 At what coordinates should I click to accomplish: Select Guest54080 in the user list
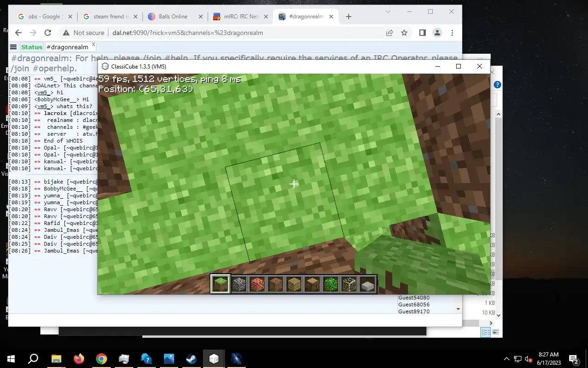point(414,298)
